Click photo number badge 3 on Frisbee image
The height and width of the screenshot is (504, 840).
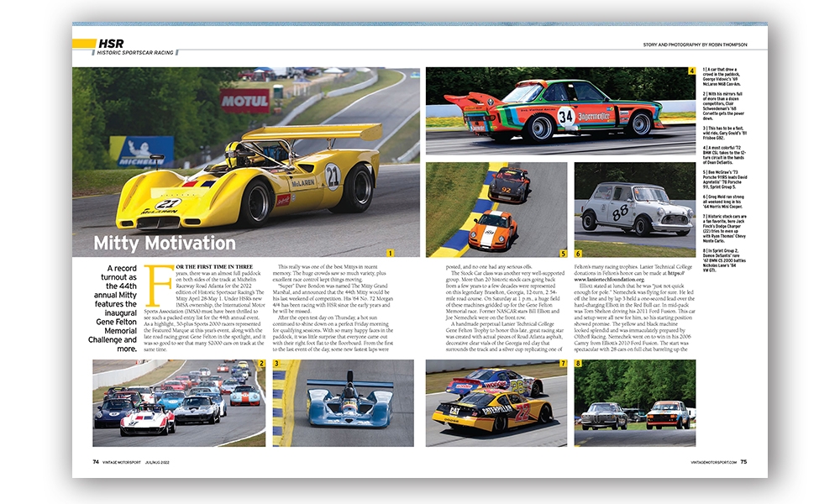[276, 363]
